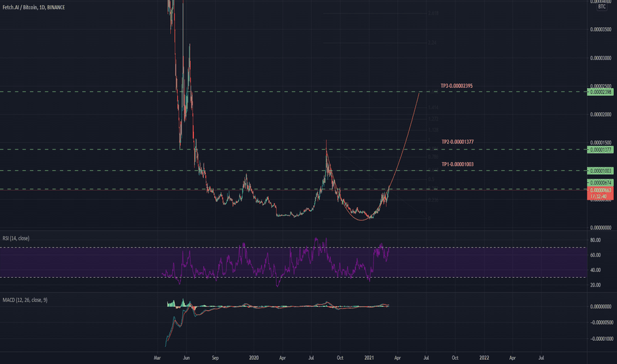Screen dimensions: 617x364
Task: Click the Jun label on time axis
Action: click(x=186, y=357)
